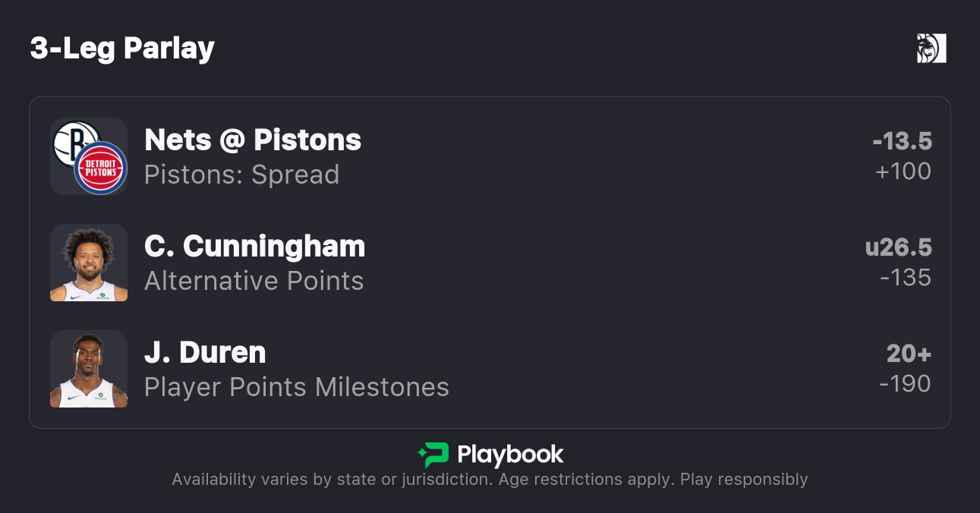Click the -190 odds for Duren

(905, 384)
